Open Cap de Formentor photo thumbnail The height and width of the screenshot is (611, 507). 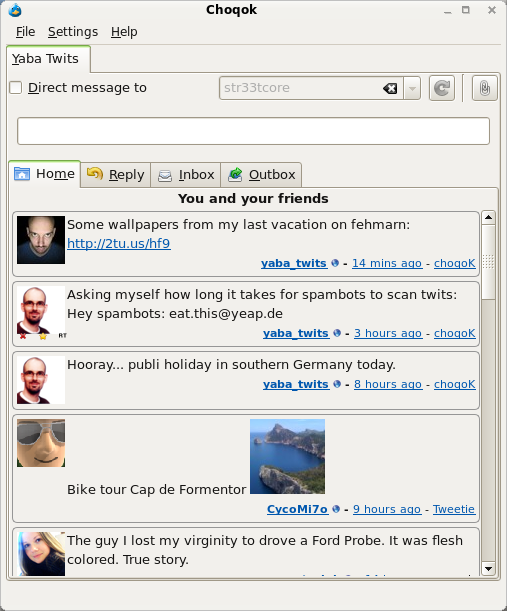pyautogui.click(x=287, y=456)
